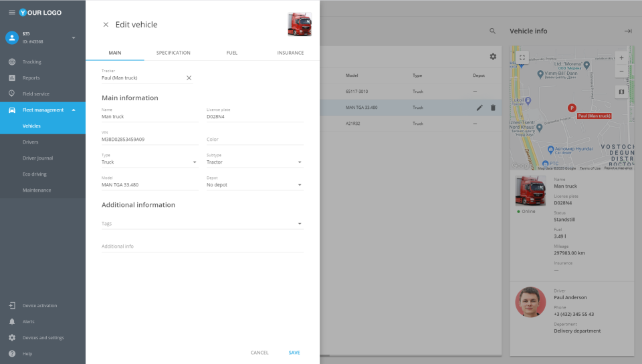The image size is (642, 364).
Task: Delete the MAN TGA 33.480 vehicle
Action: point(493,108)
